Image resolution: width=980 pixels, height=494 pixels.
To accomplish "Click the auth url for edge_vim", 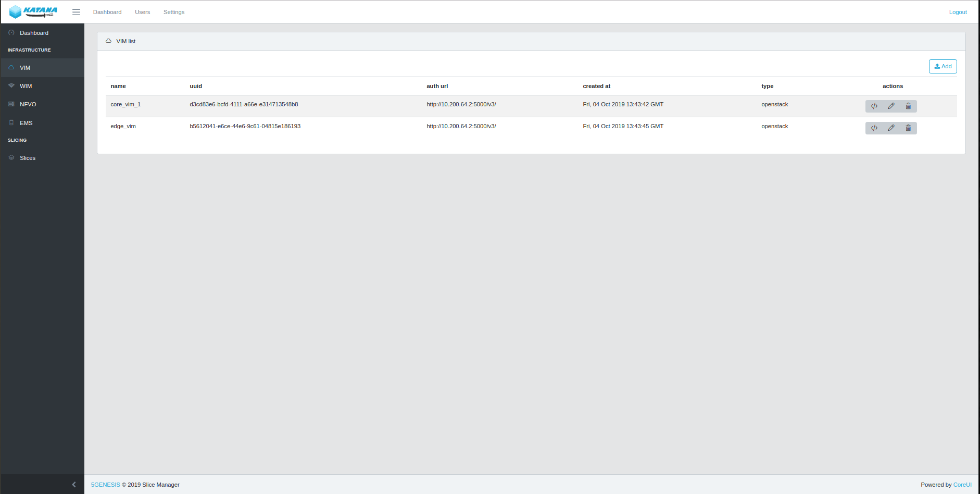I will coord(461,126).
